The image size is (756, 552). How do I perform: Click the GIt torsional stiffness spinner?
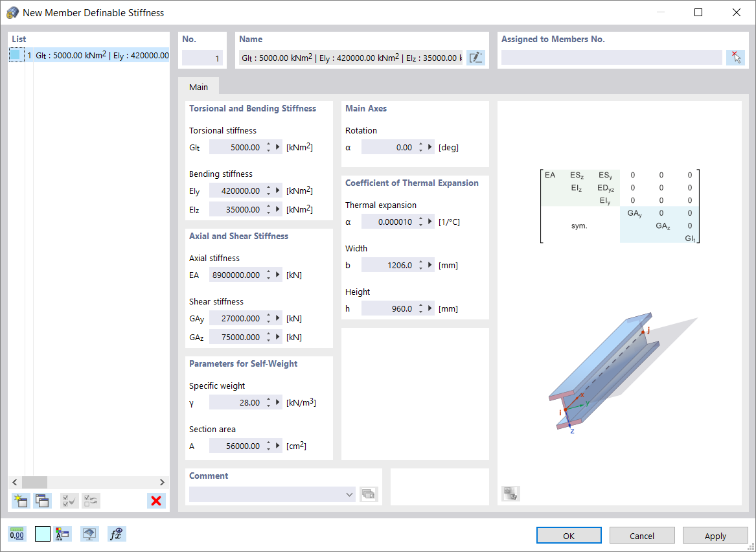coord(269,147)
